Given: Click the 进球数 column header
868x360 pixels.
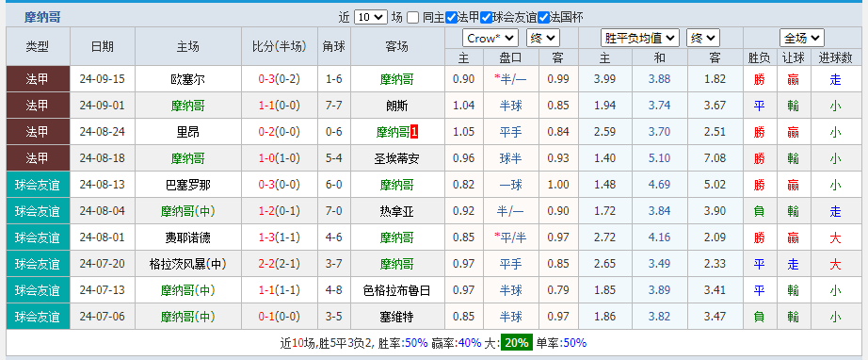Looking at the screenshot, I should point(835,57).
